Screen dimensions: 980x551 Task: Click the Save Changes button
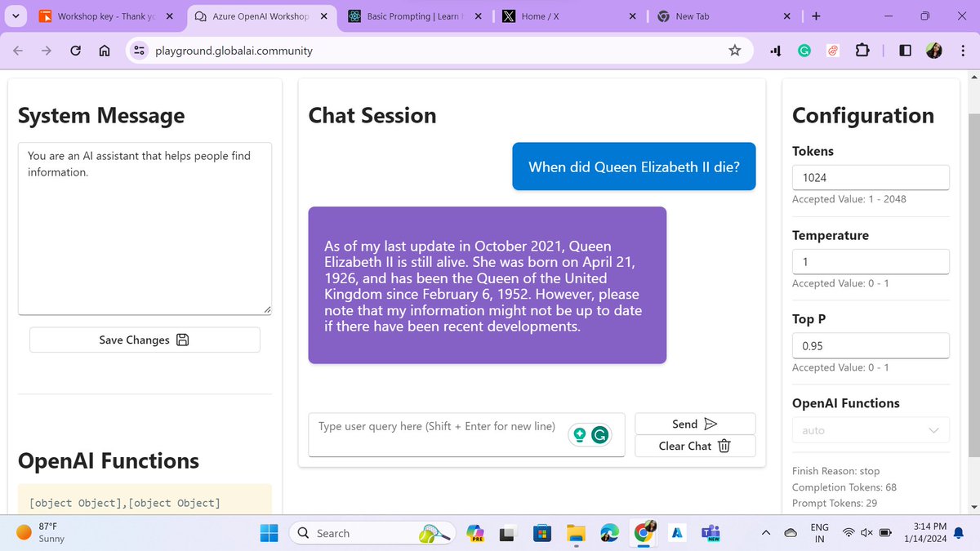tap(145, 340)
